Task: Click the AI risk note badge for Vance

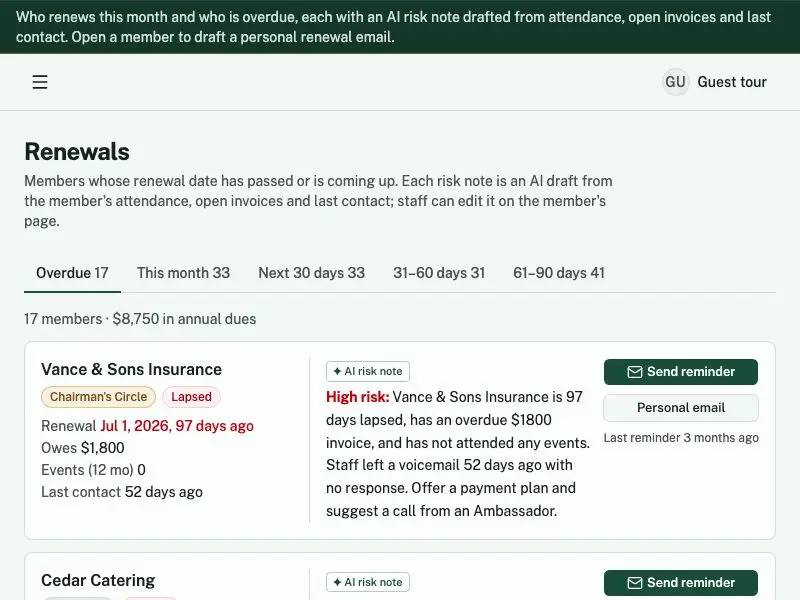Action: pos(368,371)
